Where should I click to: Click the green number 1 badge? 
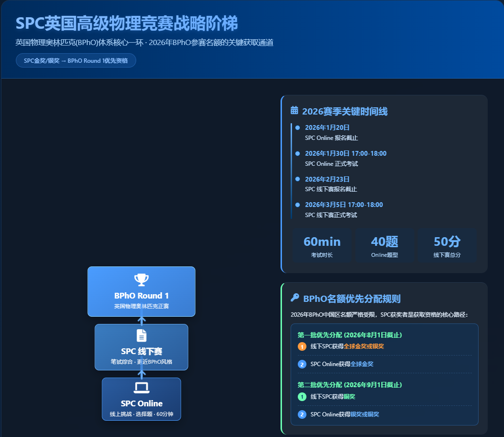[302, 397]
